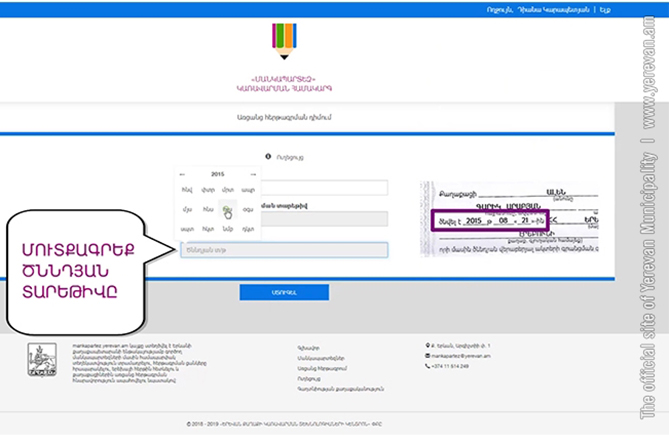Click the info icon above the form
Image resolution: width=669 pixels, height=445 pixels.
click(268, 156)
